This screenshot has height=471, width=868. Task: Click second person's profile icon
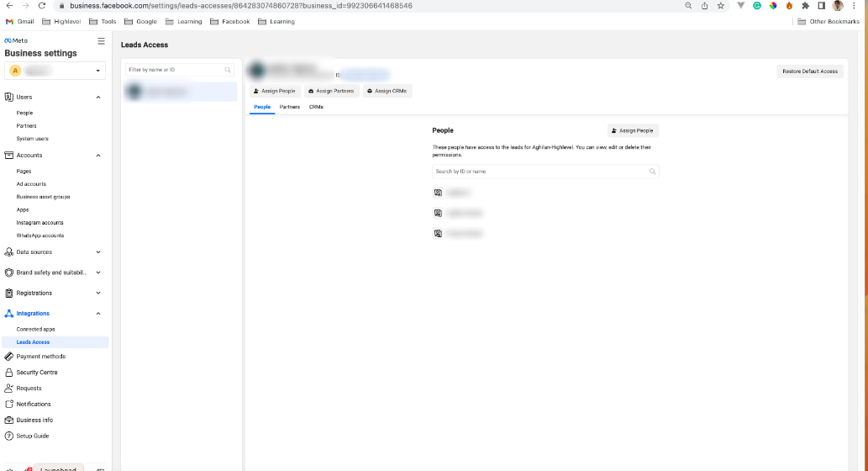pos(438,214)
